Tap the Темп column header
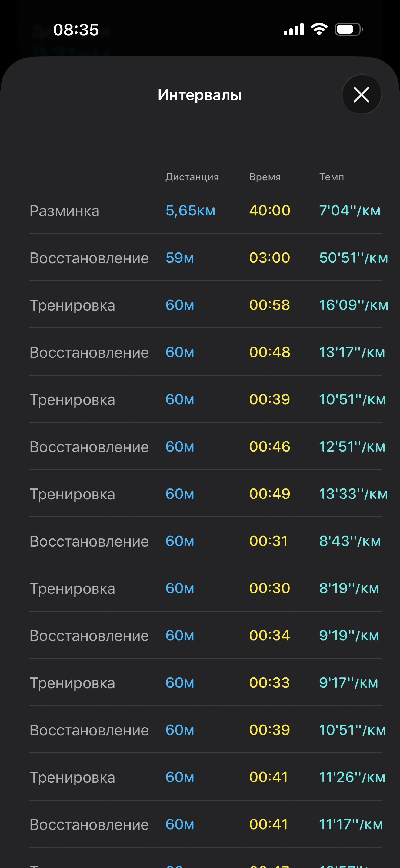This screenshot has width=400, height=868. [x=332, y=177]
